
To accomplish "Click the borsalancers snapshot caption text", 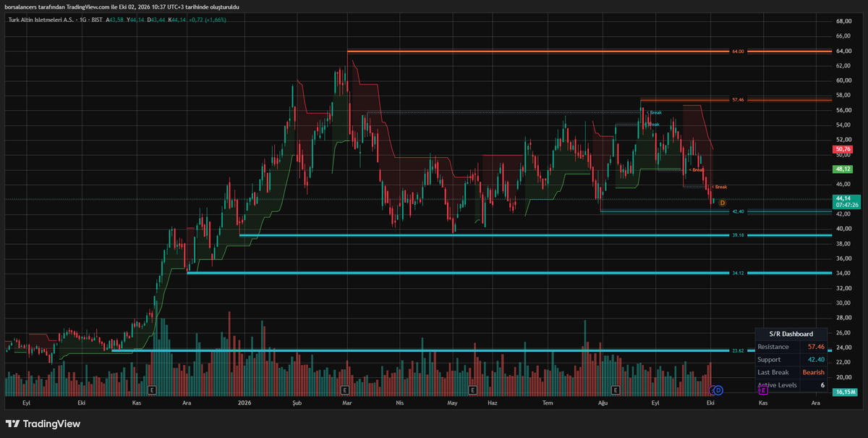I will (122, 7).
